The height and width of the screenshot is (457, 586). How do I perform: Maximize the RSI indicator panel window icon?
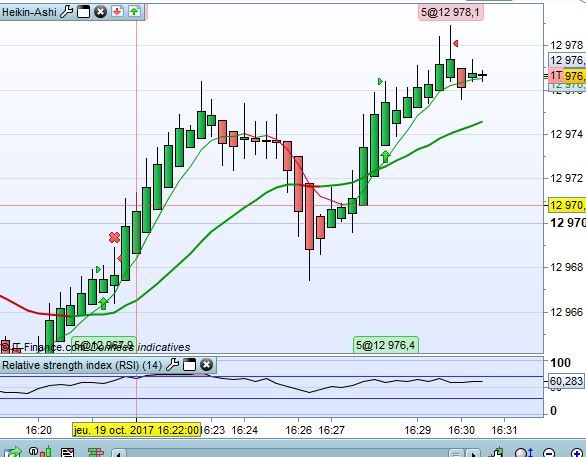click(189, 365)
